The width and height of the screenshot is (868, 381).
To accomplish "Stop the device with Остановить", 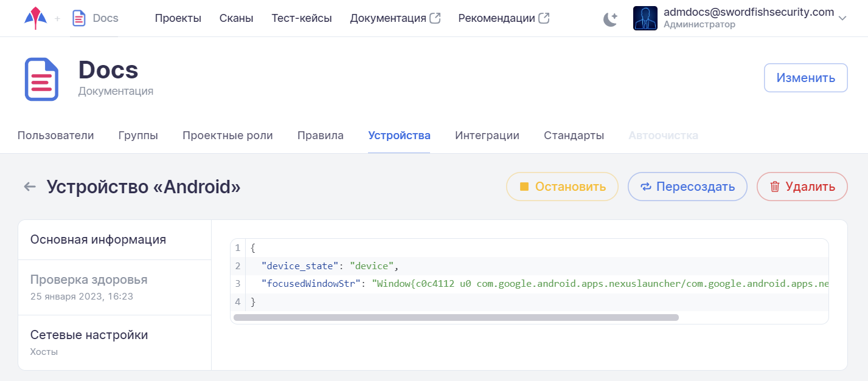I will [x=562, y=187].
